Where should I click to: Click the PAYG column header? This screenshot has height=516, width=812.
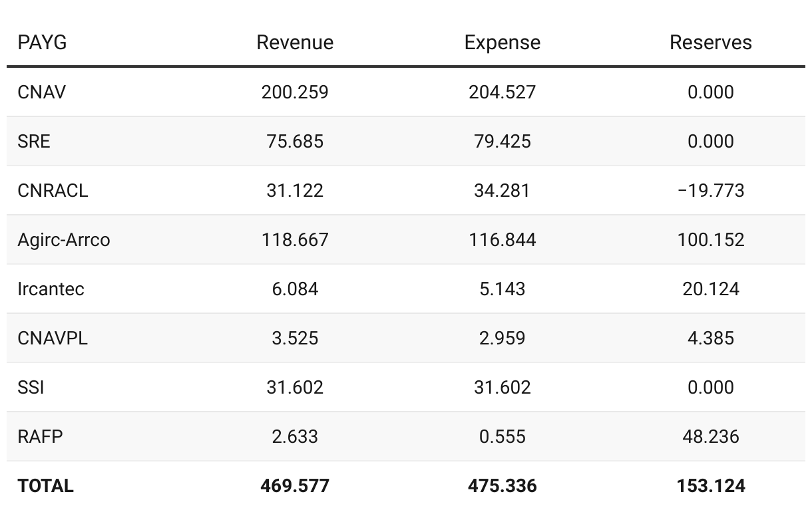click(x=42, y=43)
